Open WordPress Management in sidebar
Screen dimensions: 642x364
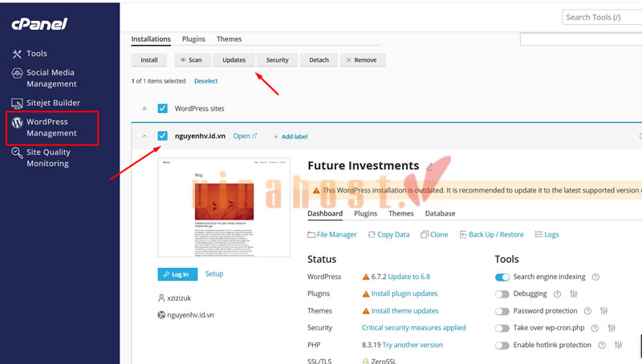[x=52, y=127]
